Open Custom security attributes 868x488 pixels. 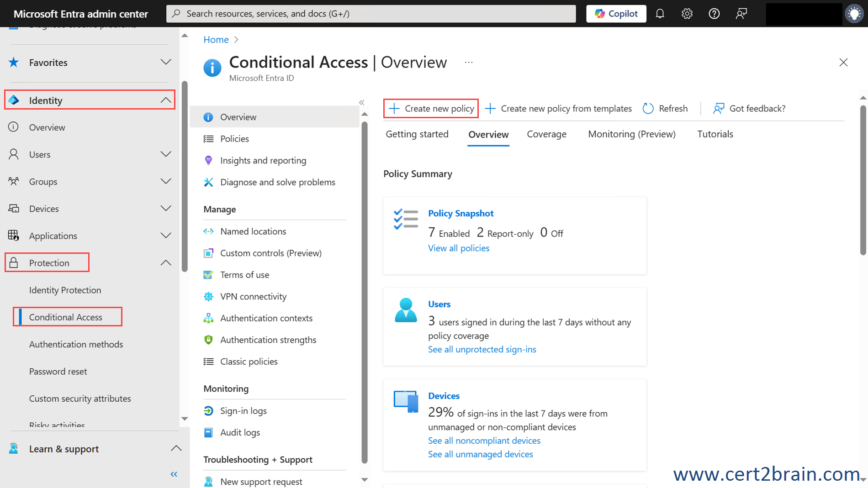(80, 399)
